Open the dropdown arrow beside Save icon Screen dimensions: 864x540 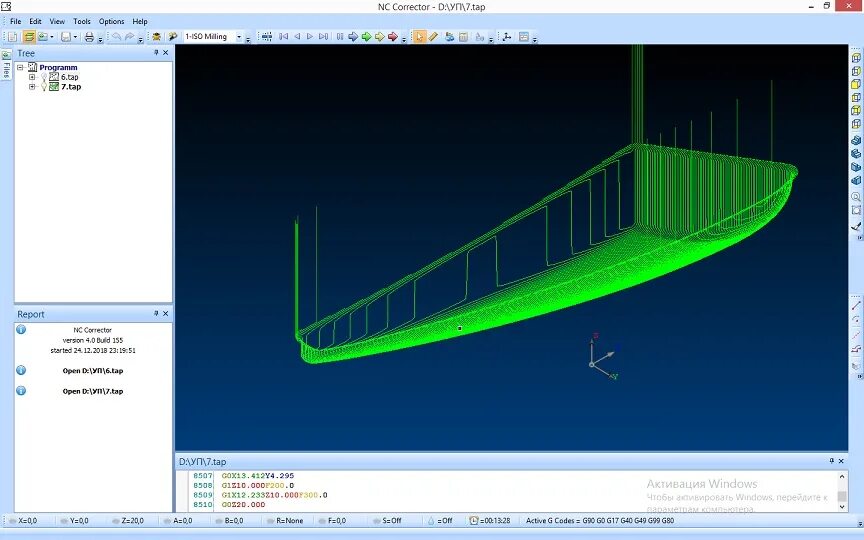coord(75,37)
